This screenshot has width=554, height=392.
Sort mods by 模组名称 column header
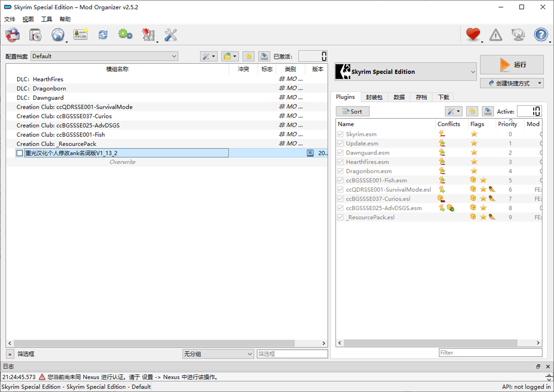click(x=117, y=69)
